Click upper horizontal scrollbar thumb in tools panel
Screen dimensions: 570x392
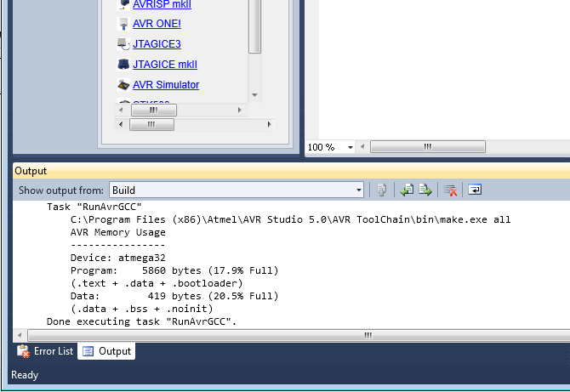pos(154,110)
